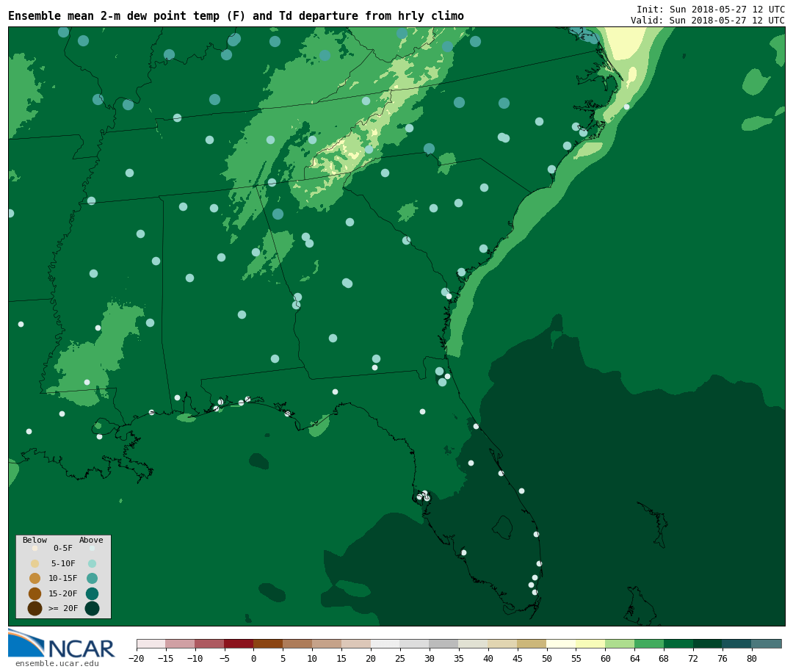Pick the colorbar swatch between -15 and -10
This screenshot has height=672, width=793.
(x=180, y=643)
